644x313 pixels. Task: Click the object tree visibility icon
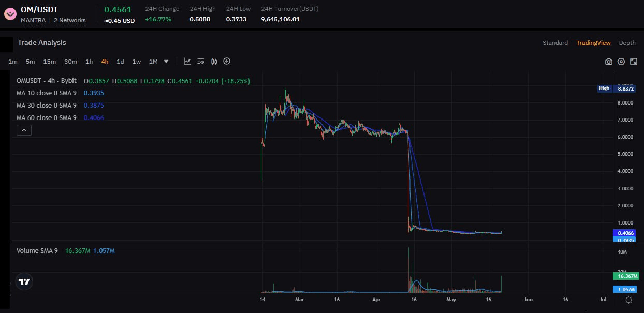point(201,62)
